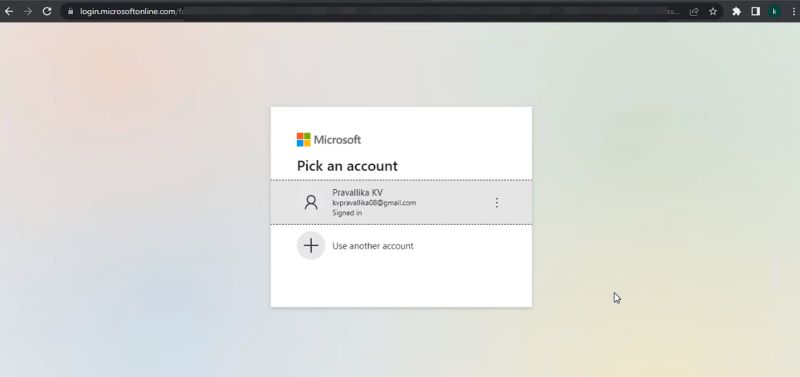
Task: Open the Chrome three-dot menu
Action: tap(793, 11)
